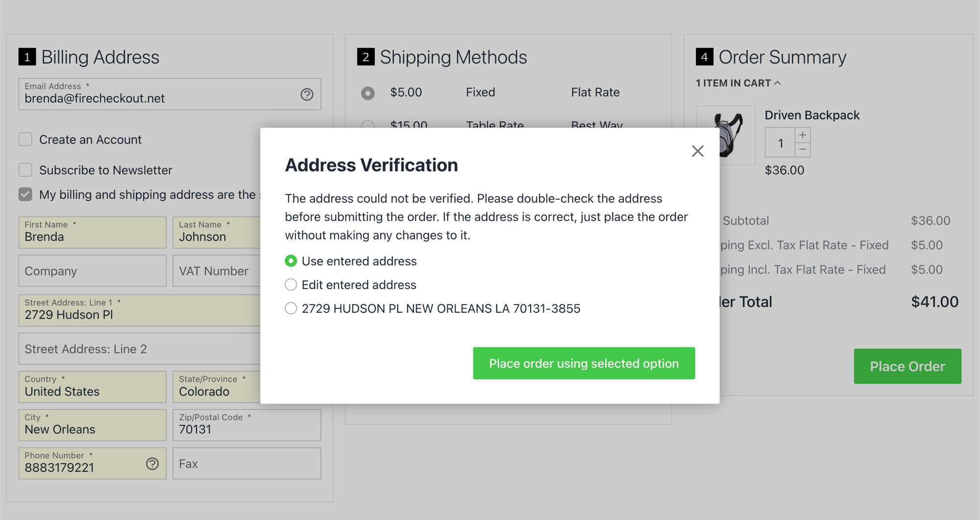Image resolution: width=980 pixels, height=520 pixels.
Task: Click the Billing Address heading
Action: point(100,57)
